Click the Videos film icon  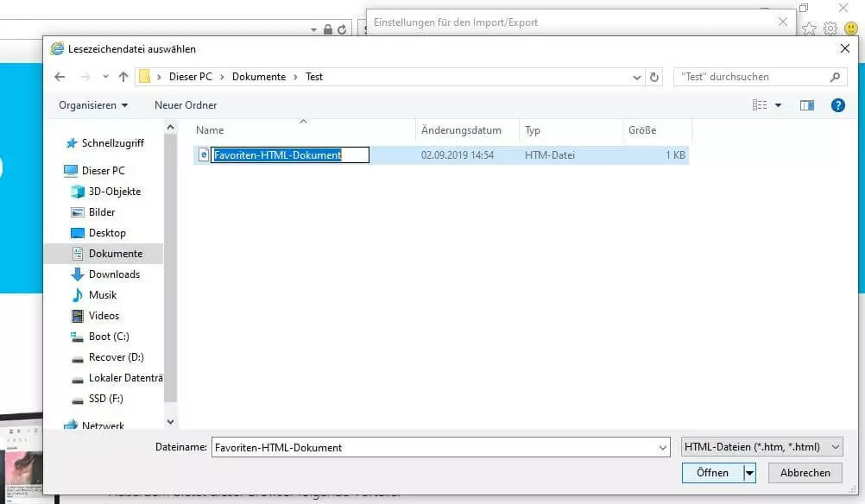point(77,316)
